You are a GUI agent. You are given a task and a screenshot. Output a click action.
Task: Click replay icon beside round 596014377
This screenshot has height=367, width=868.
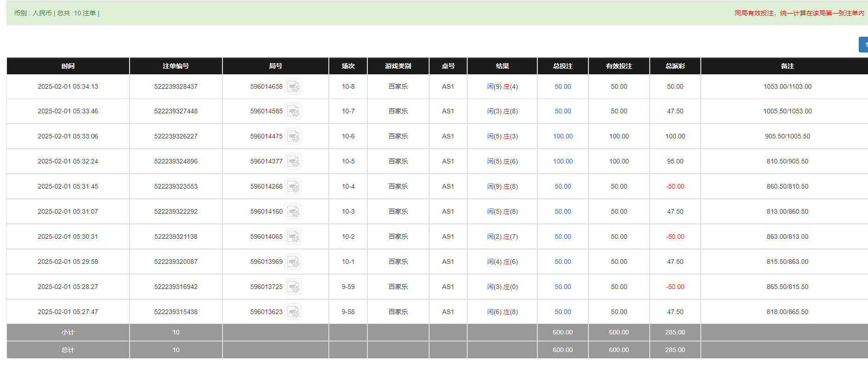pyautogui.click(x=293, y=162)
